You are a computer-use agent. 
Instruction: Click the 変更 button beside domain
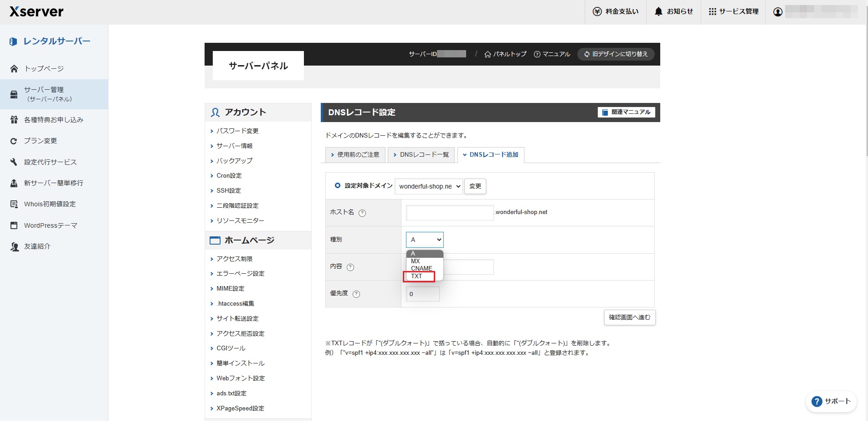pos(475,186)
